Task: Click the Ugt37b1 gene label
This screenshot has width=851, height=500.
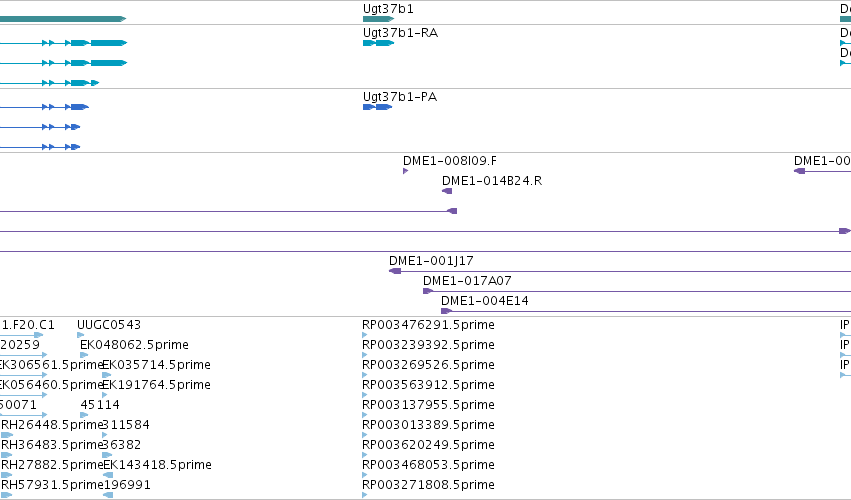Action: pyautogui.click(x=388, y=9)
